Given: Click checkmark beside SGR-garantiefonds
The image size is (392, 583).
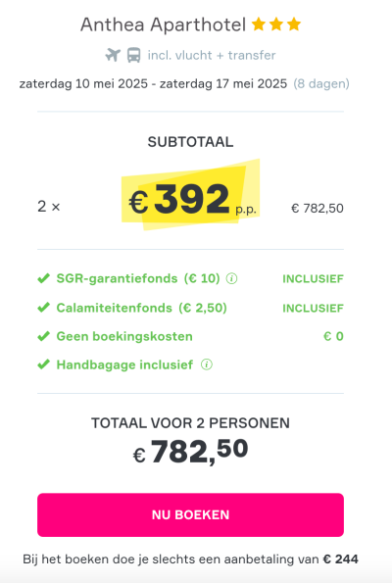Looking at the screenshot, I should tap(43, 278).
